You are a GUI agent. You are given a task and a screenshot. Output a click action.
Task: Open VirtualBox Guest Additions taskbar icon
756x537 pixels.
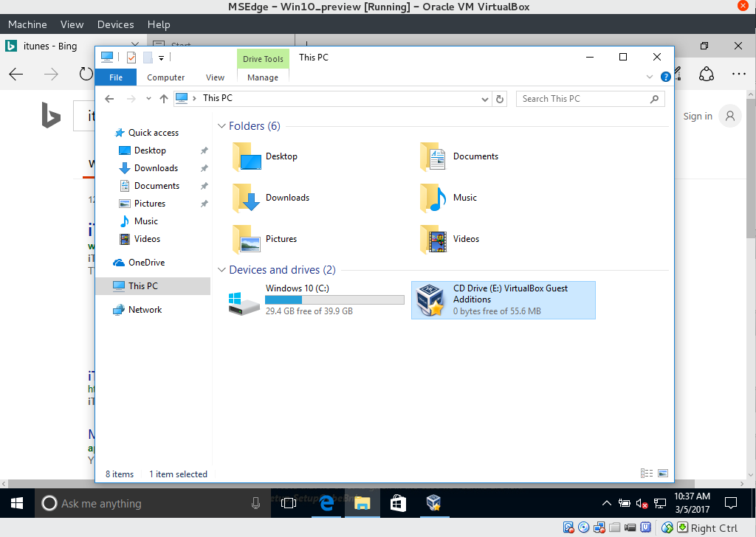[434, 504]
